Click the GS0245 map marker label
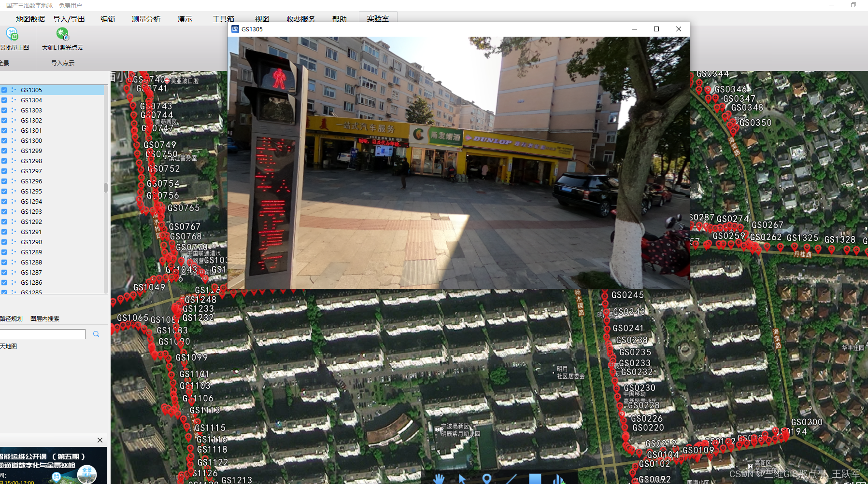This screenshot has width=868, height=484. click(x=627, y=295)
